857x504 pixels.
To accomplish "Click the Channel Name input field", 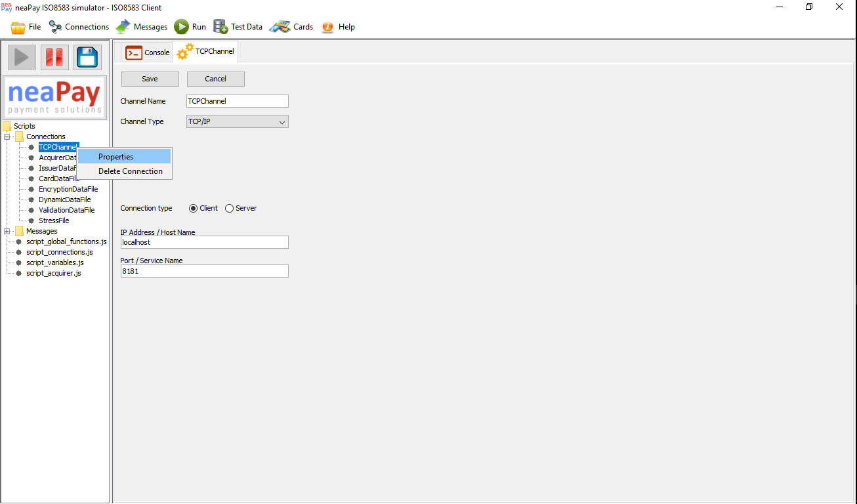I will coord(238,101).
